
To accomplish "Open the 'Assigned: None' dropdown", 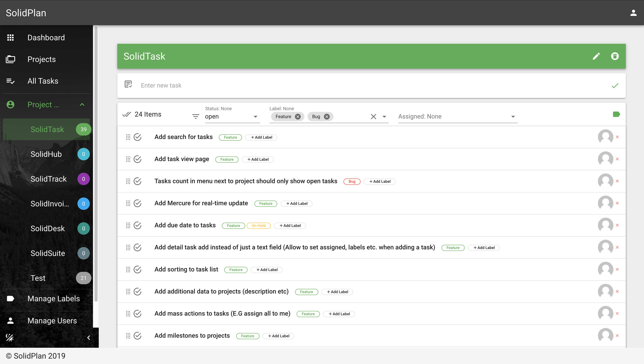I will (457, 117).
